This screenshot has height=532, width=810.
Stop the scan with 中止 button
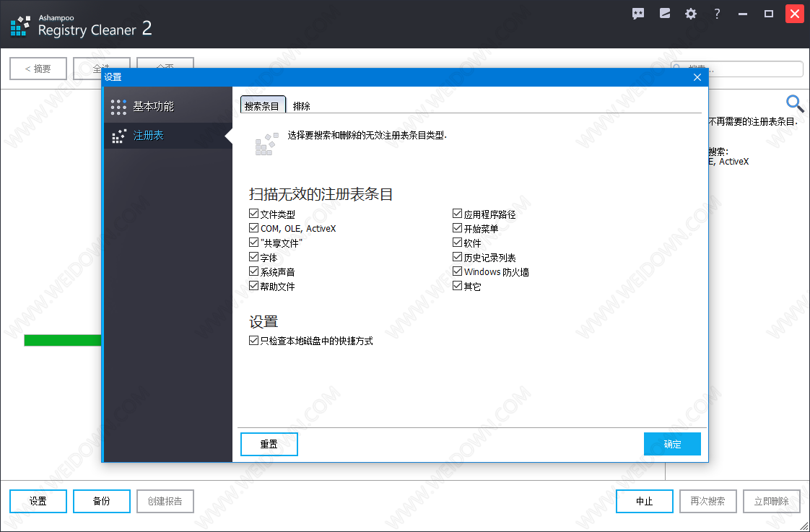[x=645, y=501]
